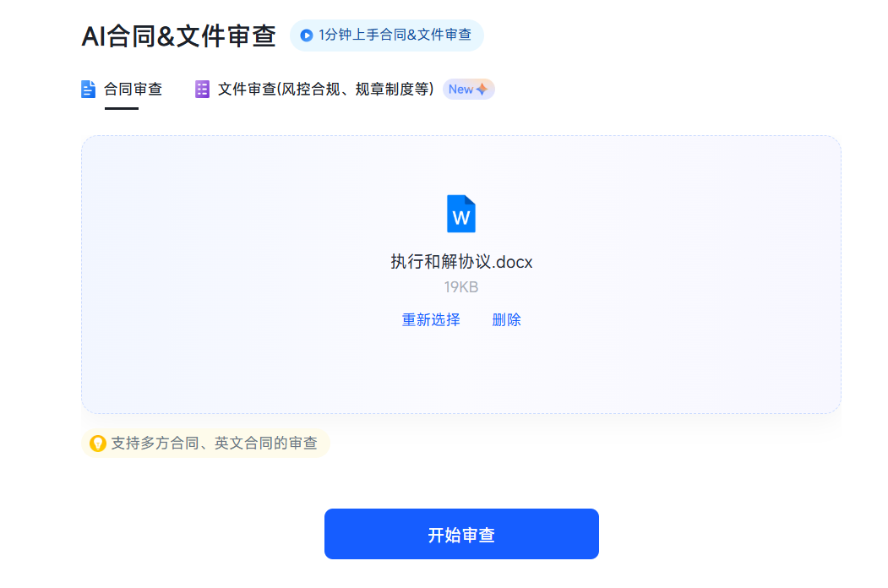The height and width of the screenshot is (588, 888).
Task: Switch to the 合同审查 tab
Action: 133,90
